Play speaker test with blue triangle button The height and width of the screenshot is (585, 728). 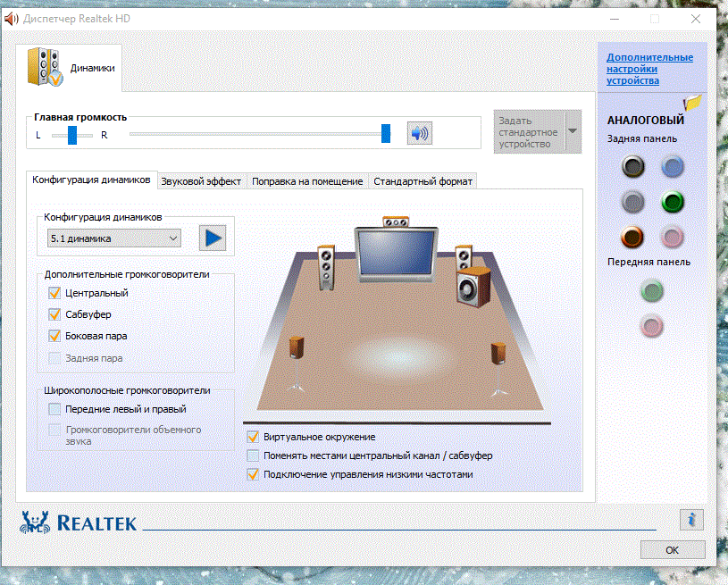point(213,238)
